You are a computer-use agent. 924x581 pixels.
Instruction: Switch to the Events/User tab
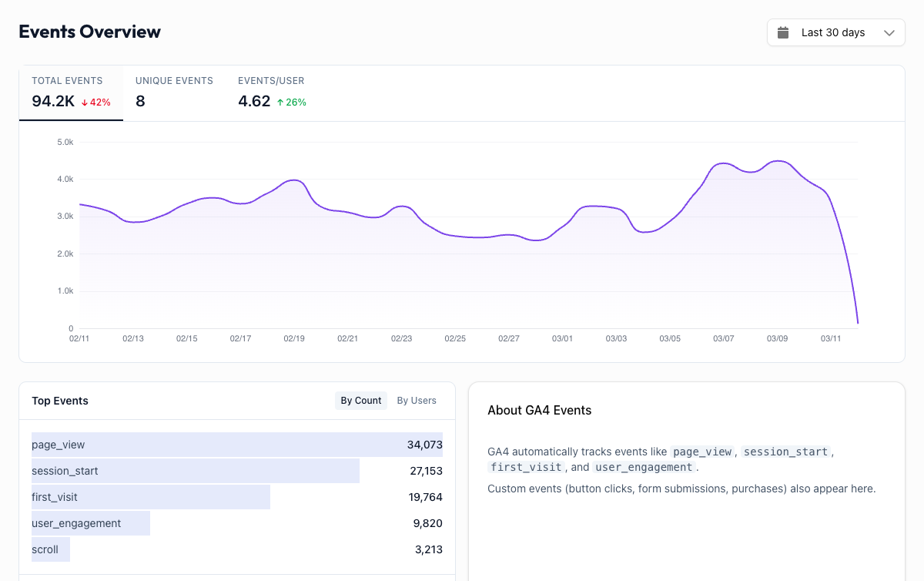point(272,92)
